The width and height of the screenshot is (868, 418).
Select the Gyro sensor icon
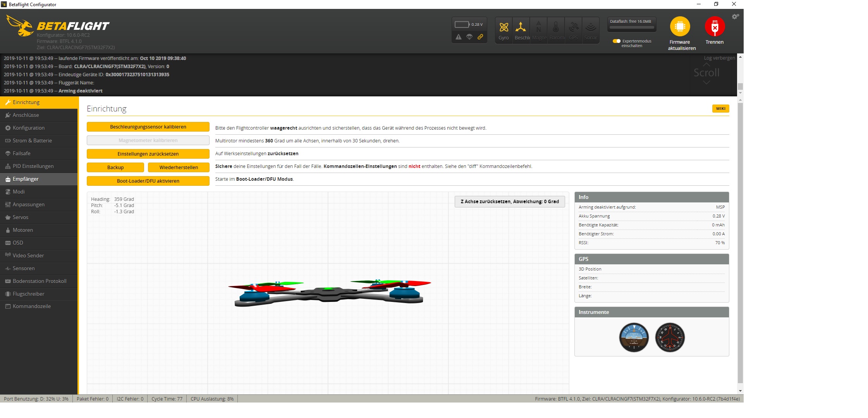(x=504, y=27)
